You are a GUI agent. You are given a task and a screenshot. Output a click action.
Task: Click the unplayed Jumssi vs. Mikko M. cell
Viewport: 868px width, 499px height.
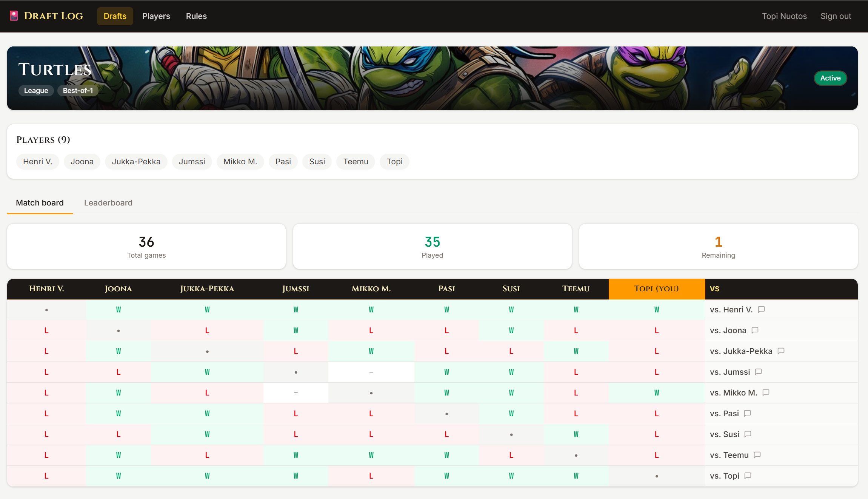pyautogui.click(x=296, y=393)
